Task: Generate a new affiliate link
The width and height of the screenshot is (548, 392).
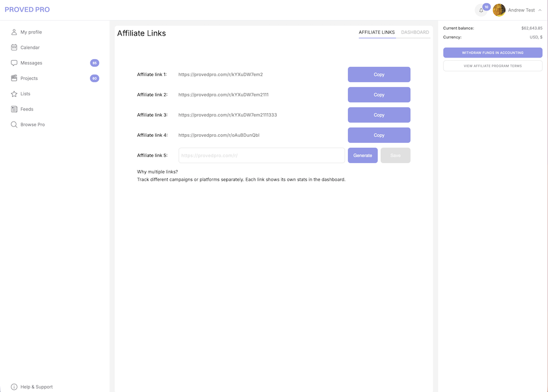Action: click(362, 155)
